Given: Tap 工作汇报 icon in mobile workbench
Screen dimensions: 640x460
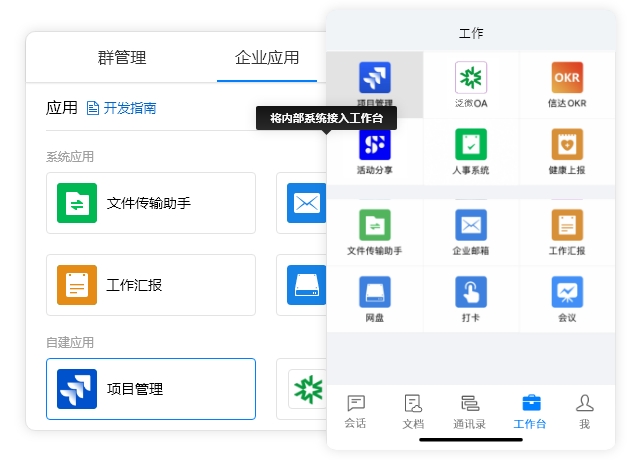Looking at the screenshot, I should point(567,225).
